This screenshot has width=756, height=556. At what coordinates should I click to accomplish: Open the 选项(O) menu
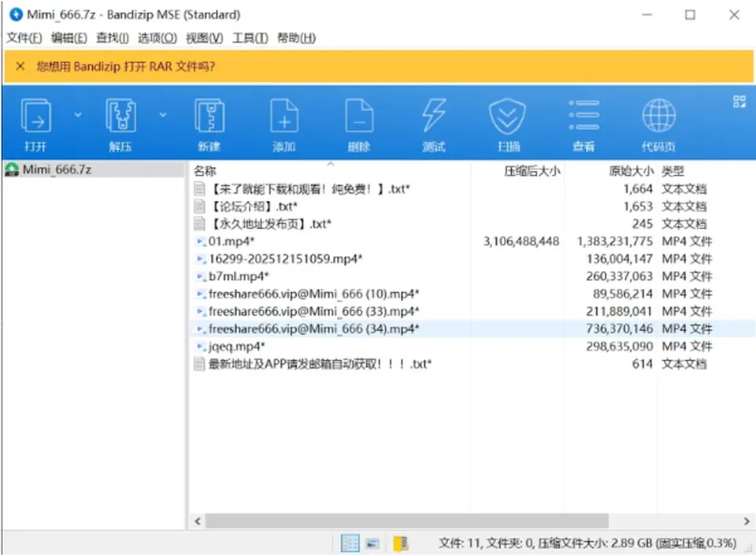click(x=157, y=38)
